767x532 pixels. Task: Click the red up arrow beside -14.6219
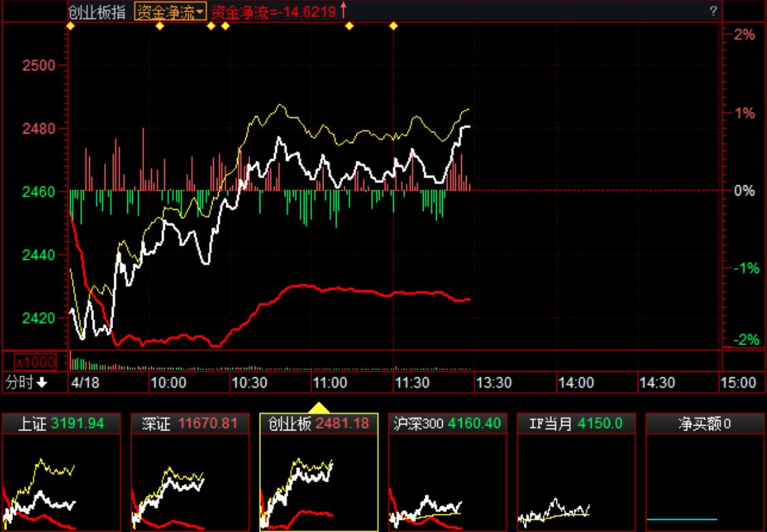(343, 10)
